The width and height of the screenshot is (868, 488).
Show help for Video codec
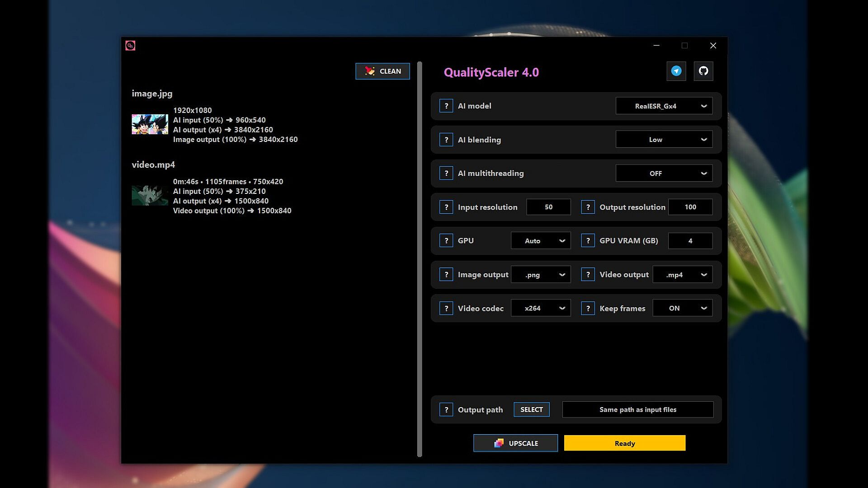pos(446,308)
